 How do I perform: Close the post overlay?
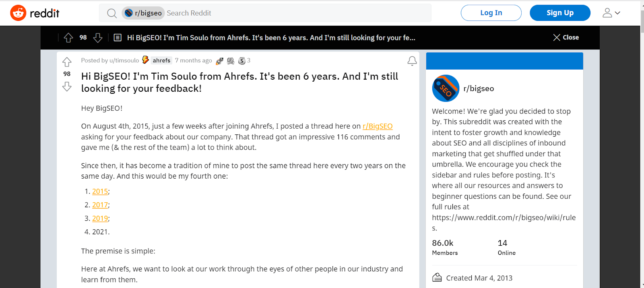point(566,37)
